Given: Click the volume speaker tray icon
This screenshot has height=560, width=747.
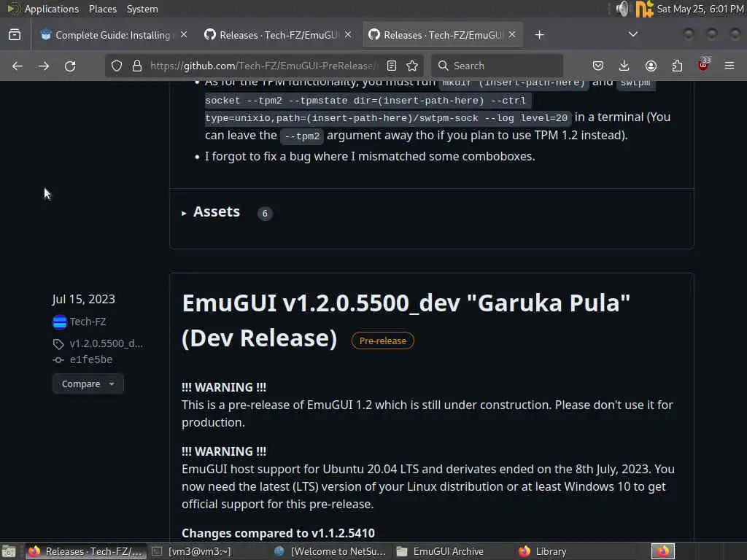Looking at the screenshot, I should (x=622, y=9).
